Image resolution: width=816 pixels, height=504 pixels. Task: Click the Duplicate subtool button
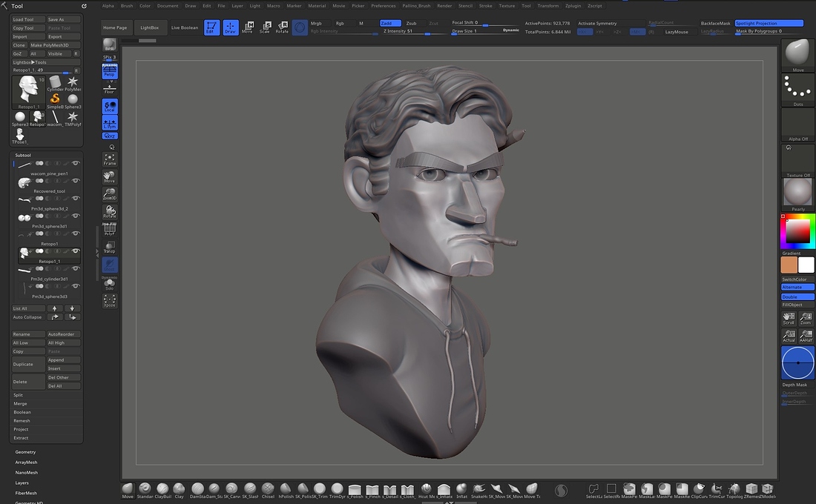(x=28, y=364)
